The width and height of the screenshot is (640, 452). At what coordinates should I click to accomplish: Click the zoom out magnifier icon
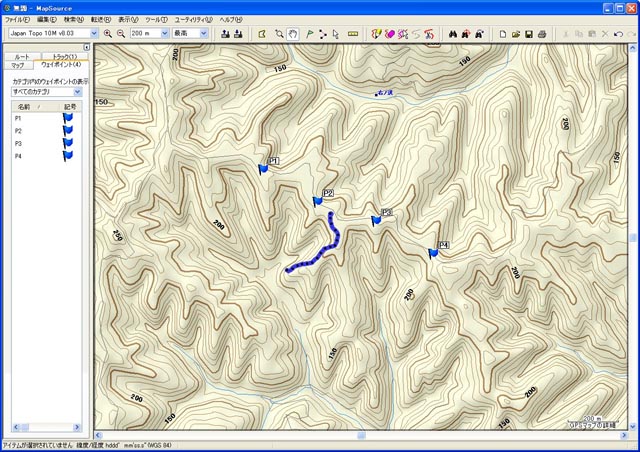click(x=121, y=33)
